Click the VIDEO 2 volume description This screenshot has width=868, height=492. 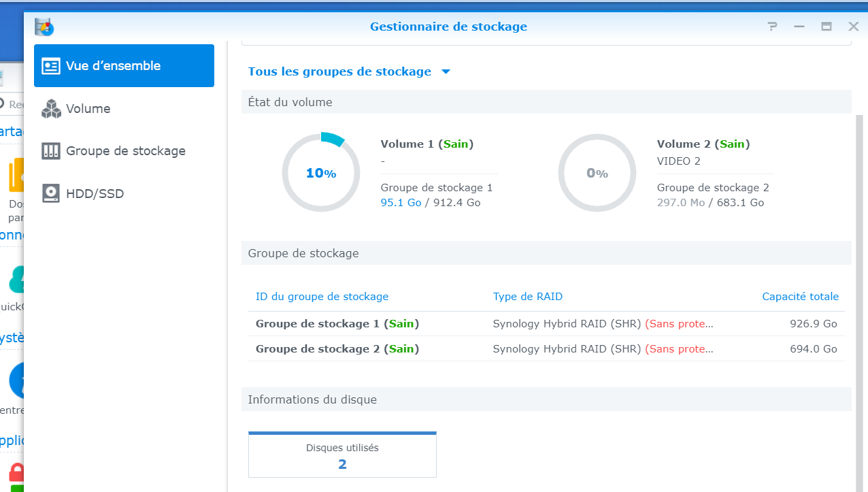pyautogui.click(x=678, y=161)
